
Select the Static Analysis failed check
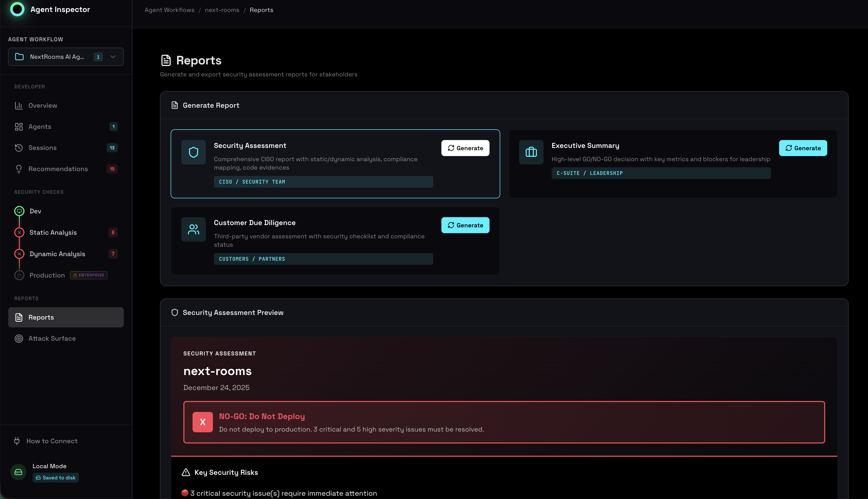[19, 232]
